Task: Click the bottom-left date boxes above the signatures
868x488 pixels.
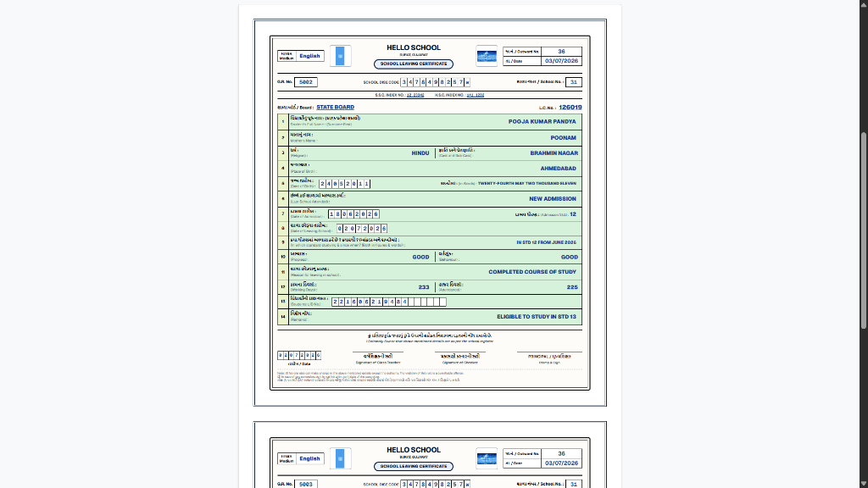Action: coord(299,356)
